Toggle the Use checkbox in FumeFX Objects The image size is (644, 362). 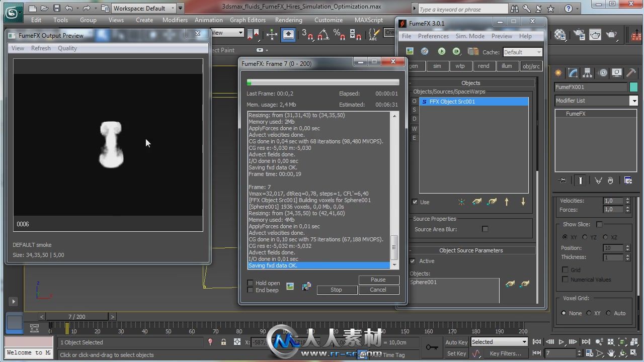415,202
